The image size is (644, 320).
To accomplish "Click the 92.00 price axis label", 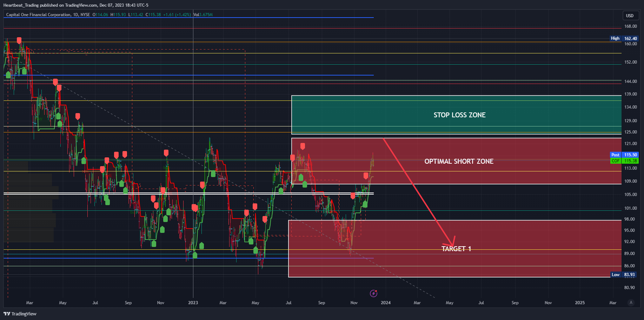I will [629, 242].
